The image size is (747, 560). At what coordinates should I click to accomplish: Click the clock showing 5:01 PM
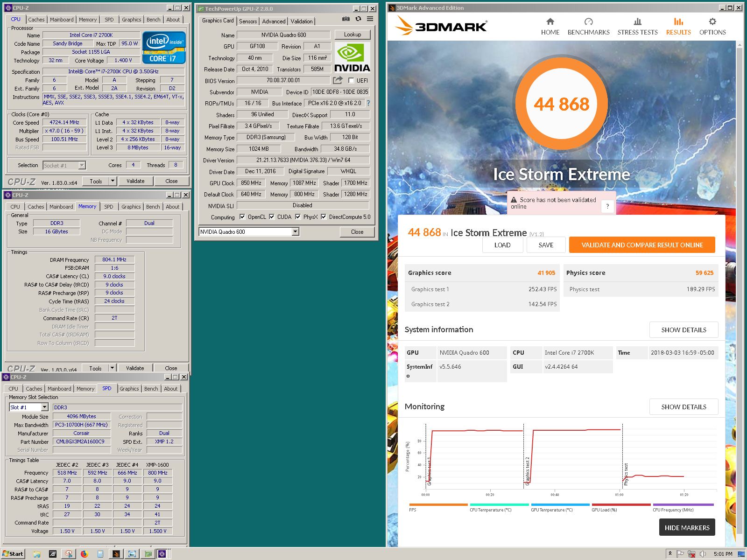(723, 554)
